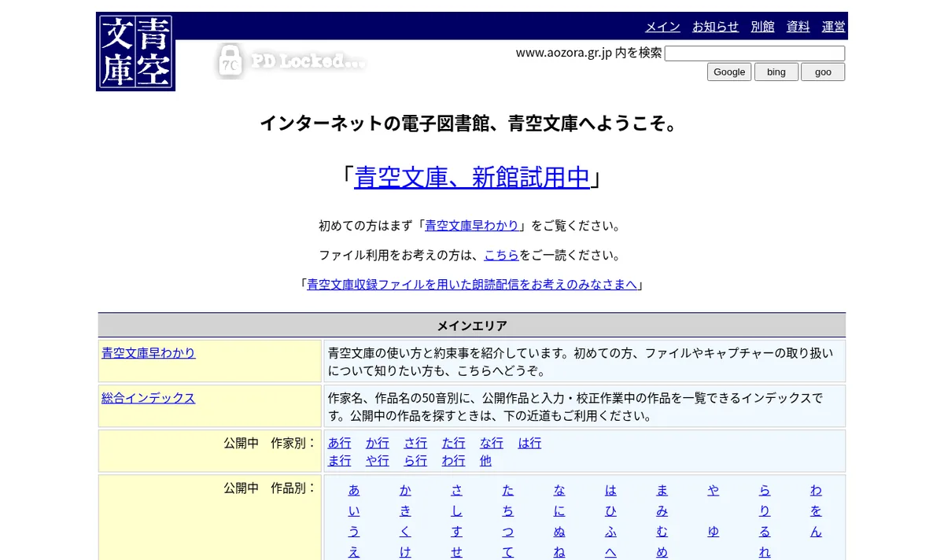Browse authors under わ行
This screenshot has width=944, height=560.
click(453, 460)
